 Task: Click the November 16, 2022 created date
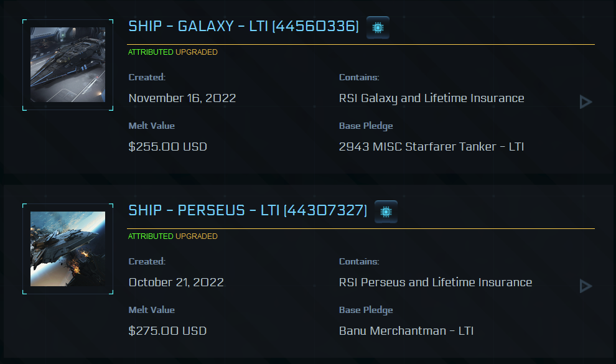(182, 98)
